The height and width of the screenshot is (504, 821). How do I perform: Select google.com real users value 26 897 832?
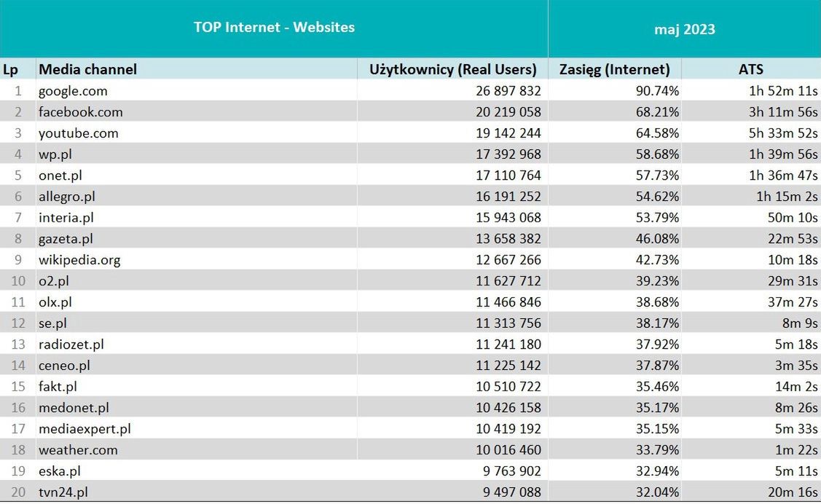click(x=500, y=91)
